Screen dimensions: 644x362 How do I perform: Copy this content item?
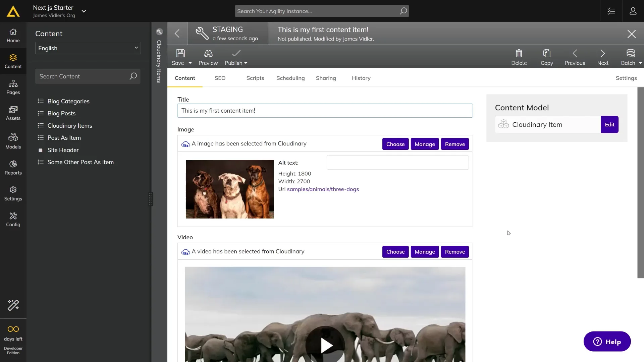click(547, 56)
